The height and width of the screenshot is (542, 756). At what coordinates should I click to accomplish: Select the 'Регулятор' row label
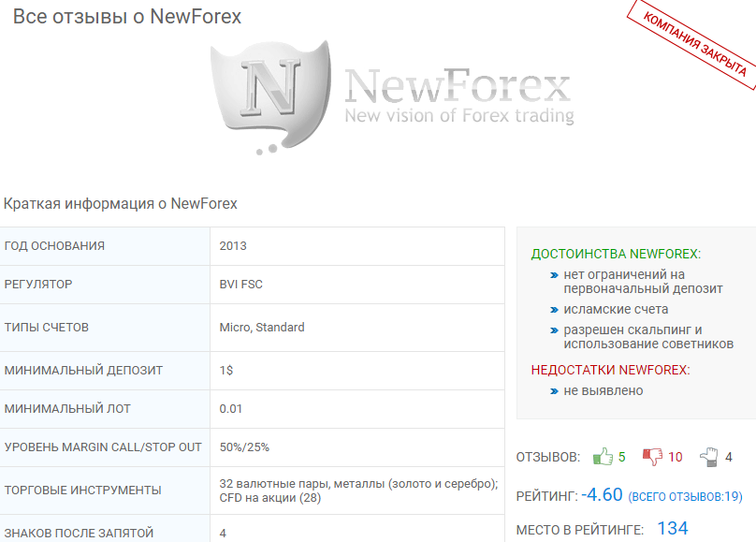[x=38, y=284]
